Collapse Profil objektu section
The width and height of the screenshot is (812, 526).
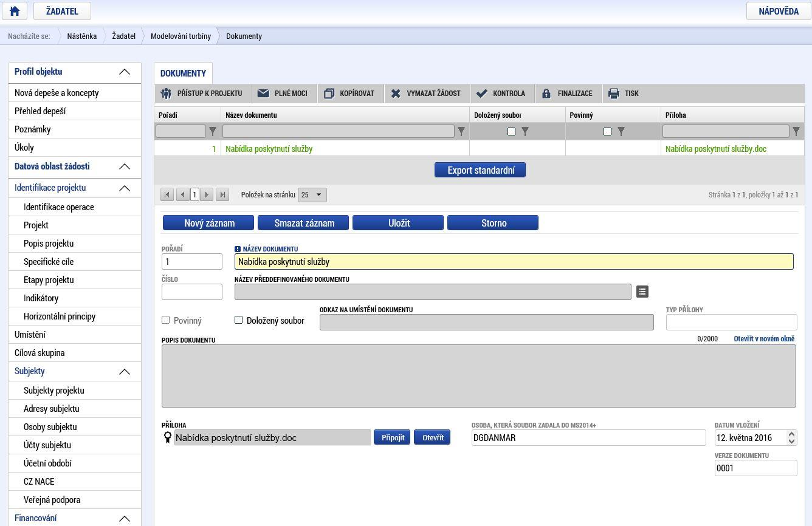pyautogui.click(x=125, y=72)
